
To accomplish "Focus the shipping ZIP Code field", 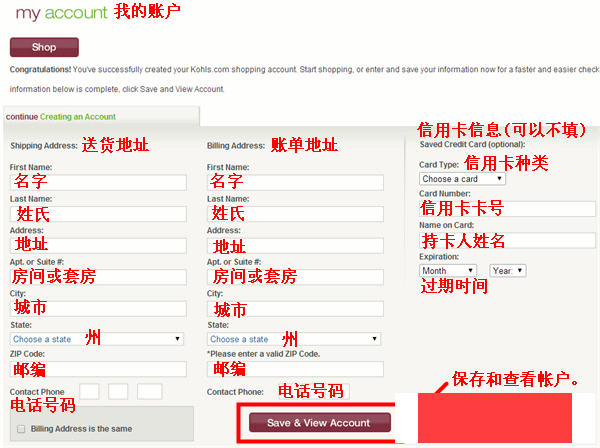I will [98, 369].
